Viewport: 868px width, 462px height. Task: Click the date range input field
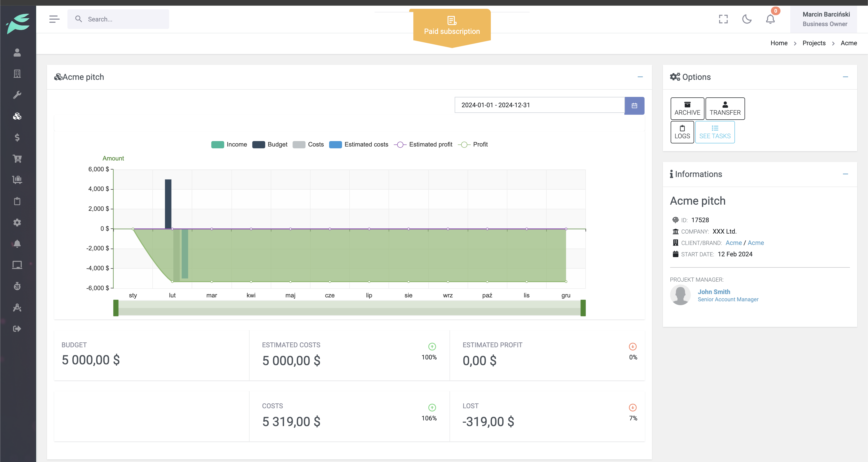pyautogui.click(x=539, y=105)
